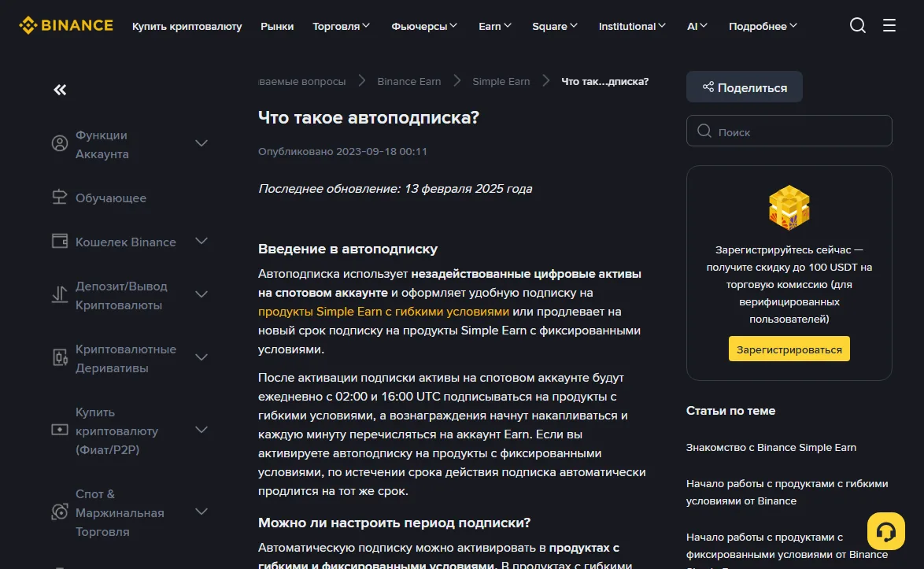Open the AI dropdown menu
This screenshot has width=924, height=569.
point(697,26)
